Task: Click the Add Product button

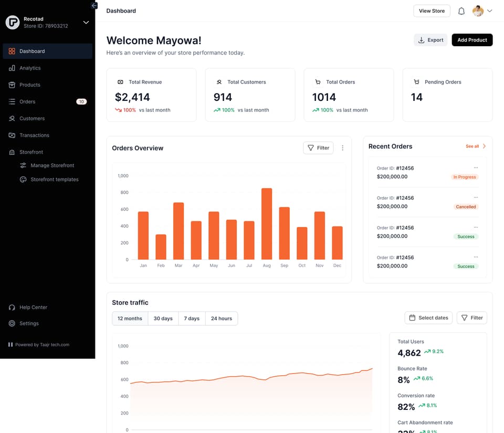Action: pyautogui.click(x=472, y=40)
